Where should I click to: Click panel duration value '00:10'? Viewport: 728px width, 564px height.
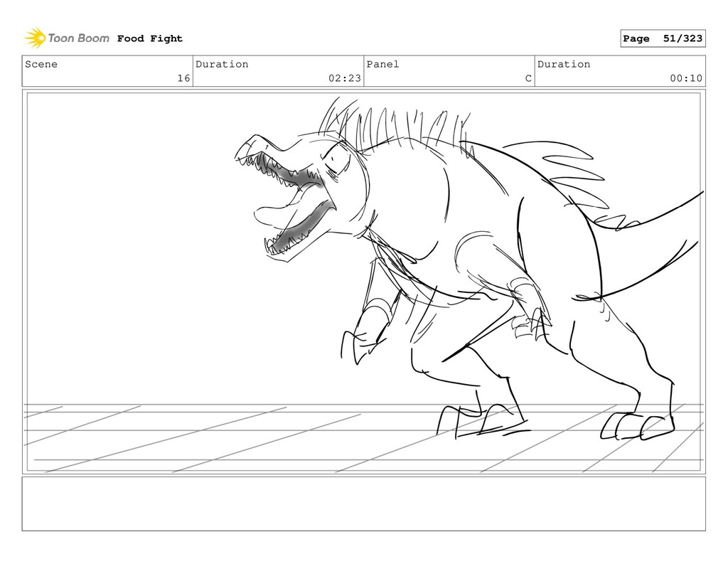click(686, 78)
